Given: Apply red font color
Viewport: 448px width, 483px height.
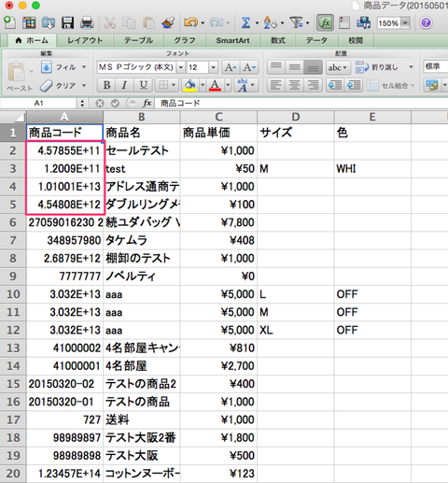Looking at the screenshot, I should point(215,85).
